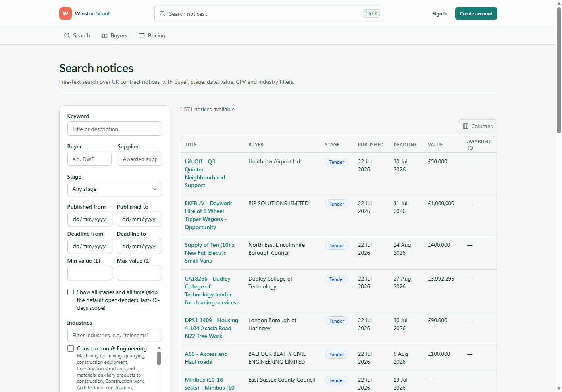This screenshot has height=392, width=562.
Task: Open the Buyers tab
Action: (x=114, y=35)
